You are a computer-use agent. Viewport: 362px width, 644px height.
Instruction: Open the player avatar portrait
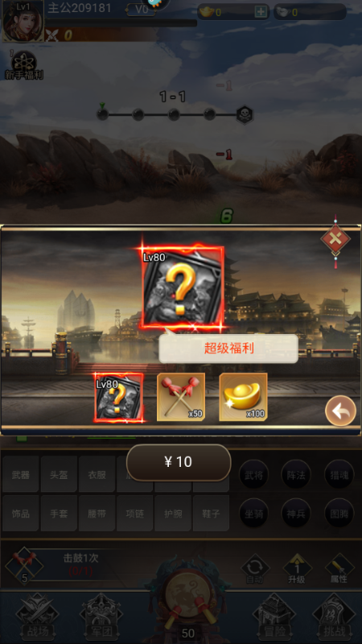pos(23,22)
